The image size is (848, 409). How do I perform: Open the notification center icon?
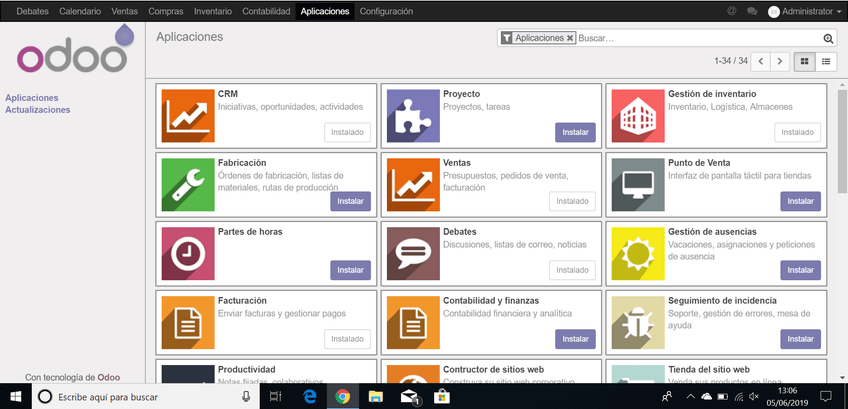click(x=826, y=397)
